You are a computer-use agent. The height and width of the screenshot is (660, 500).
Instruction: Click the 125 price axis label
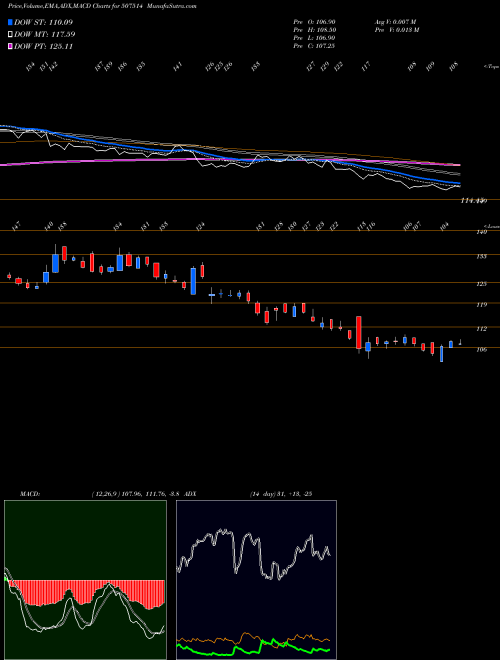click(482, 284)
